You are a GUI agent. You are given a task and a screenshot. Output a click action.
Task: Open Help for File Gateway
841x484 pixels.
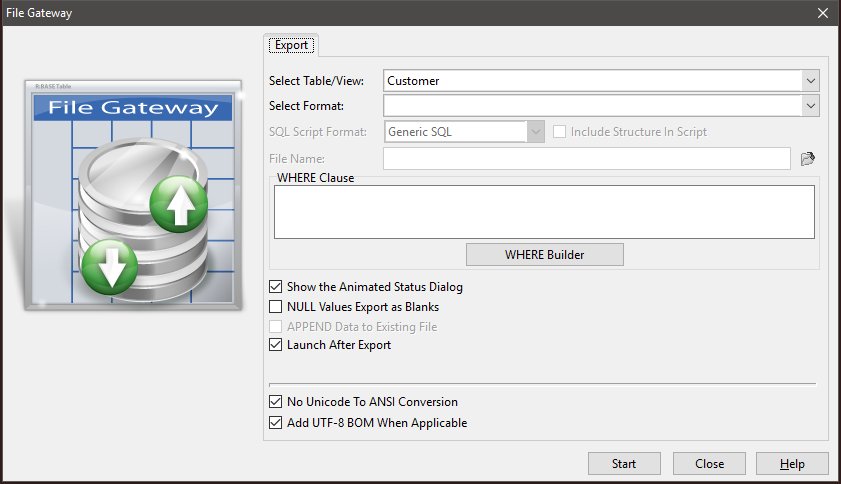pos(792,464)
